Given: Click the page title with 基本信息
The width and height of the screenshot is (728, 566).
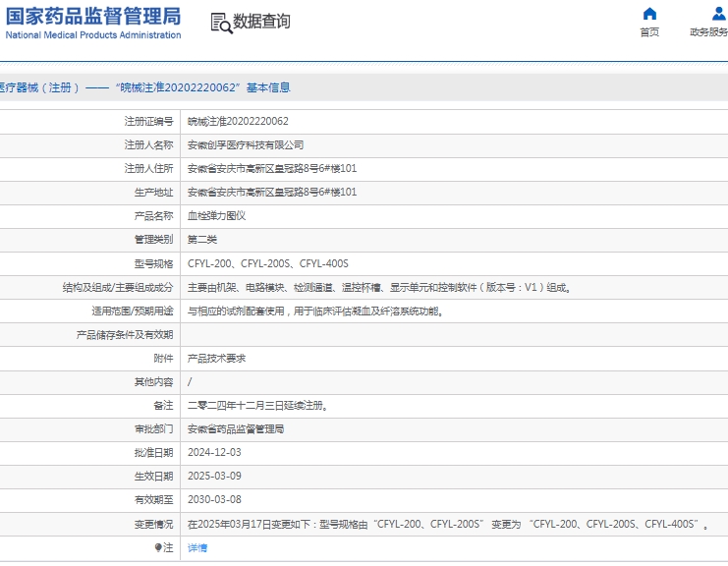Looking at the screenshot, I should (144, 87).
